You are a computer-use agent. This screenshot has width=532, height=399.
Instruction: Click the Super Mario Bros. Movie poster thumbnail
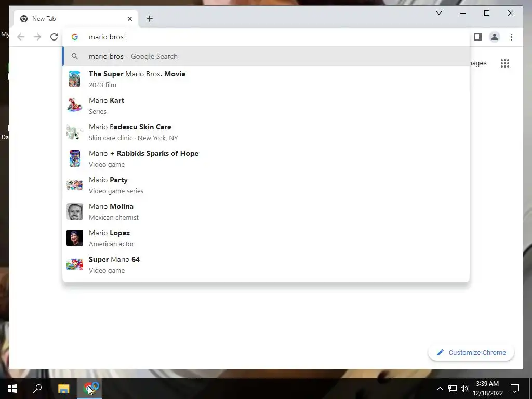tap(75, 79)
